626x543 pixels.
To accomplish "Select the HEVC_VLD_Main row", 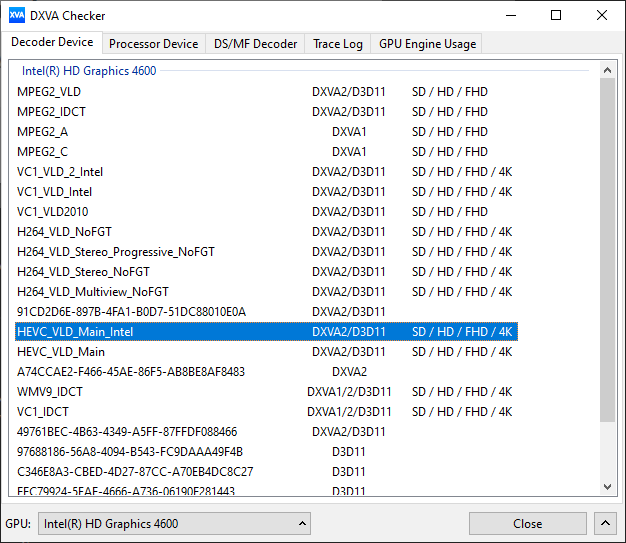I will point(266,352).
